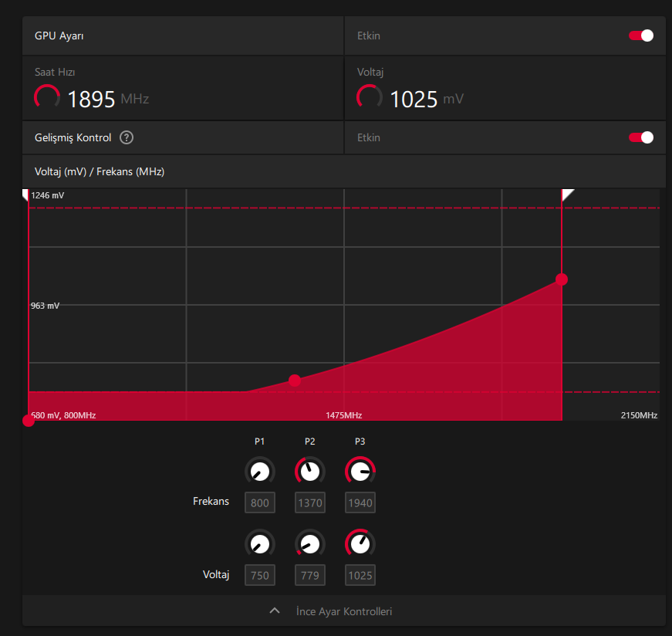Image resolution: width=672 pixels, height=636 pixels.
Task: Select the middle curve point on the graph
Action: (x=295, y=381)
